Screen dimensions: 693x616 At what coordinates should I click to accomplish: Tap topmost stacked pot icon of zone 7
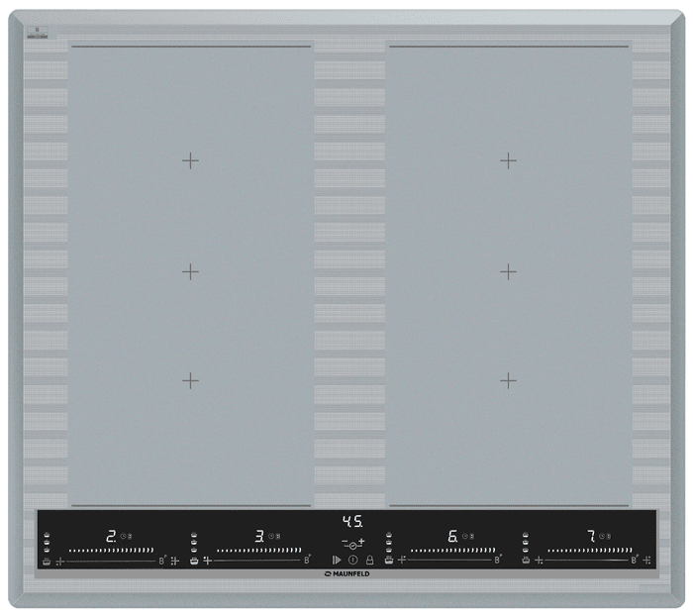(x=526, y=535)
